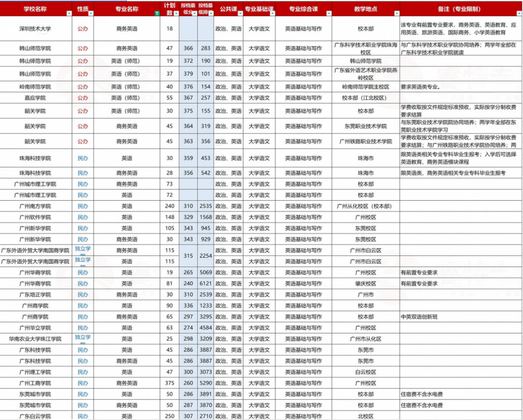Open the 投档最低排 filter arrow
The image size is (523, 420).
click(x=211, y=12)
